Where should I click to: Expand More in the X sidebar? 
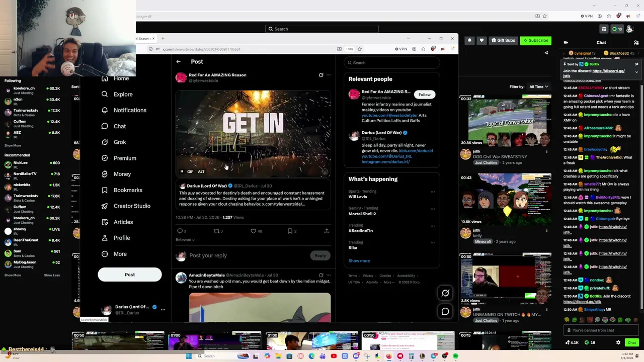click(x=114, y=254)
